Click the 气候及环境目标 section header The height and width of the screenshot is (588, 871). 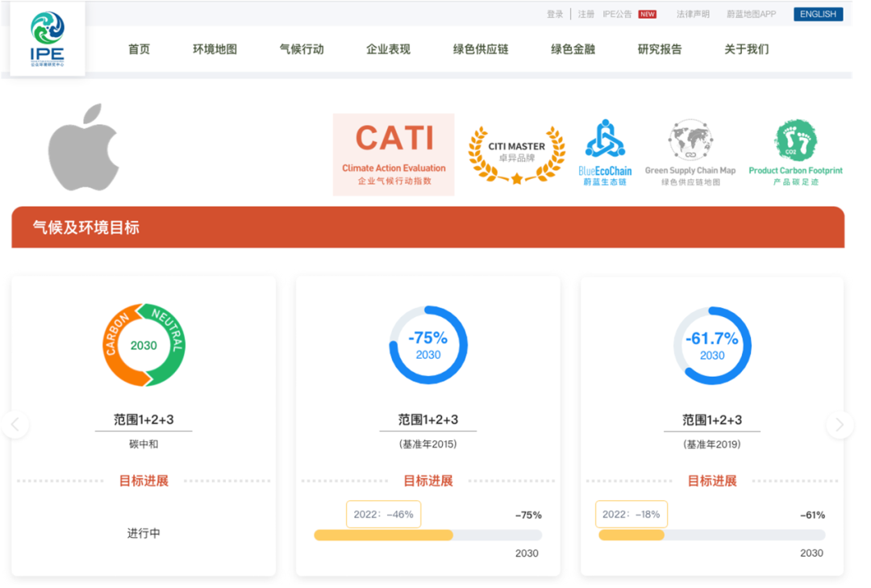428,227
